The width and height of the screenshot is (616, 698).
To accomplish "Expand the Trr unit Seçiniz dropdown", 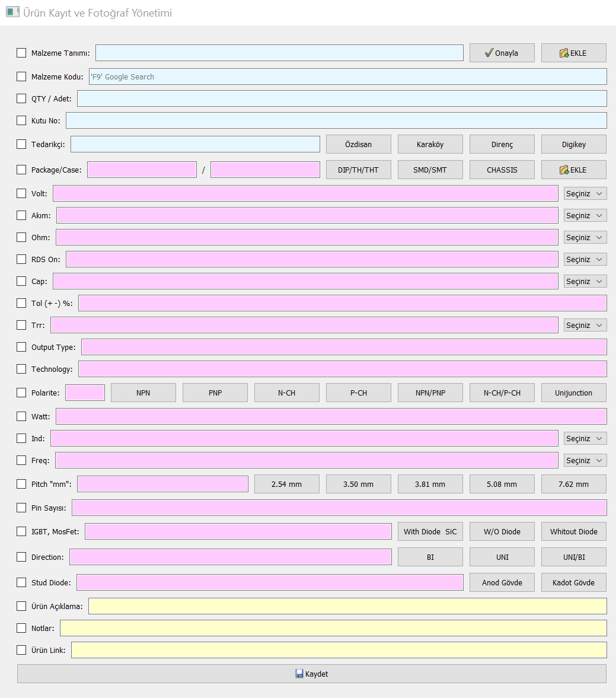I will [x=585, y=325].
